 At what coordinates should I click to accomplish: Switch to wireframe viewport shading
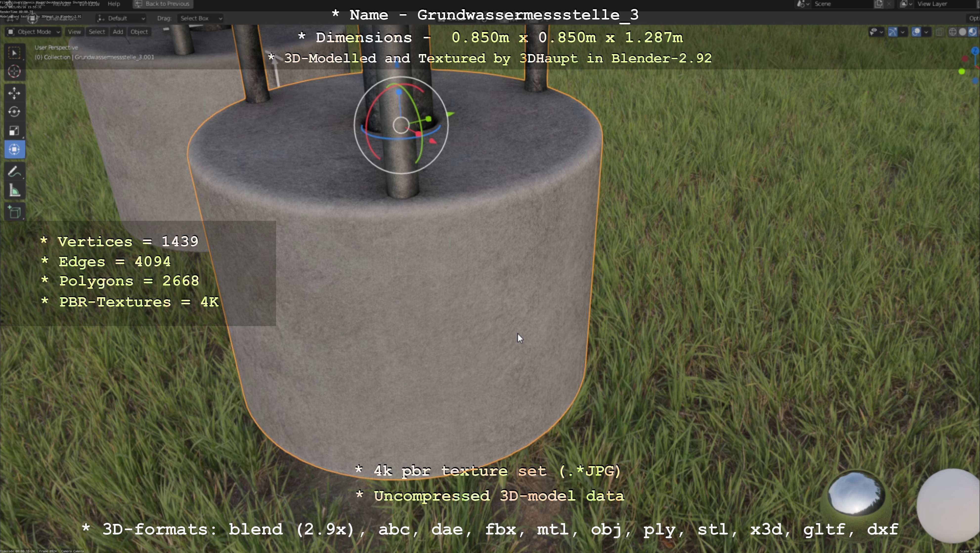(x=953, y=32)
